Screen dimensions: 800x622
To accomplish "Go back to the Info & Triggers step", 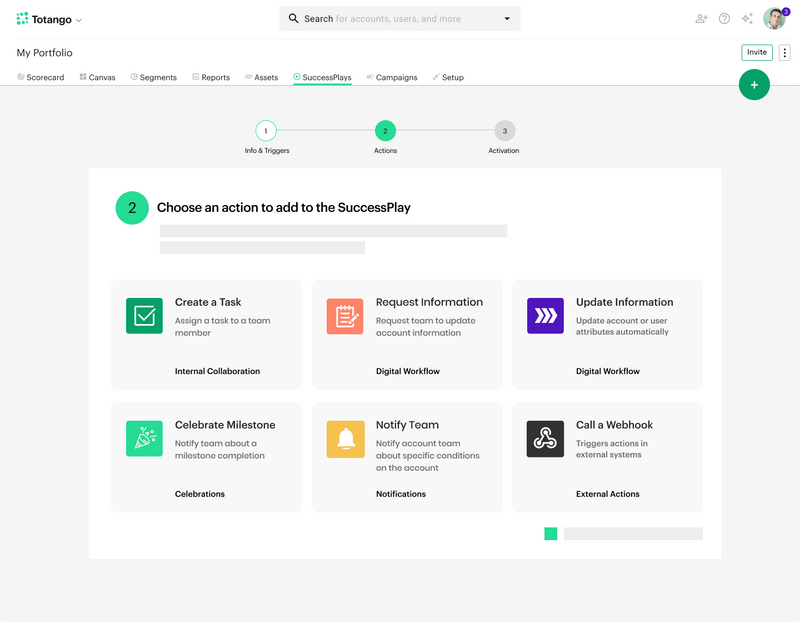I will tap(266, 131).
